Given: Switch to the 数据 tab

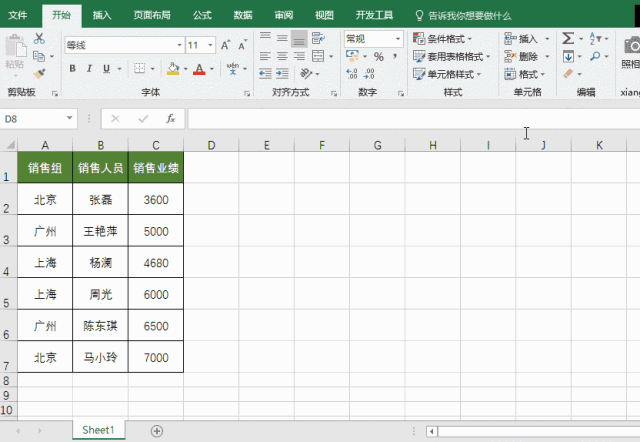Looking at the screenshot, I should [x=243, y=16].
